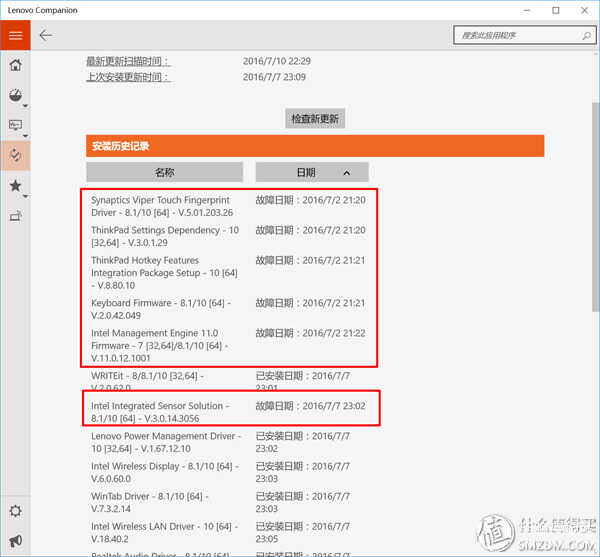Click installed date for Lenovo Power Management Driver
Image resolution: width=600 pixels, height=557 pixels.
tap(303, 442)
